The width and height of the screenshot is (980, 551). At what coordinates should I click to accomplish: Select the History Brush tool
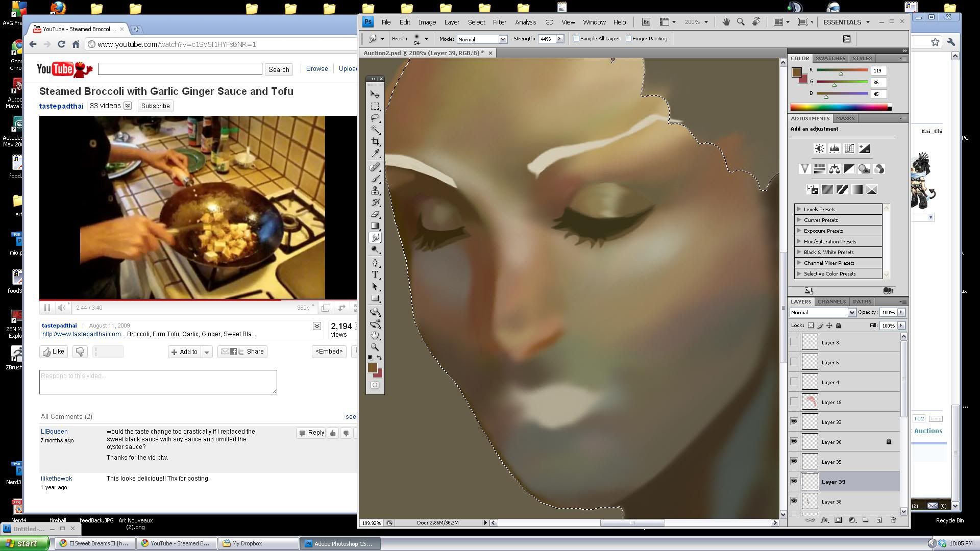[375, 202]
